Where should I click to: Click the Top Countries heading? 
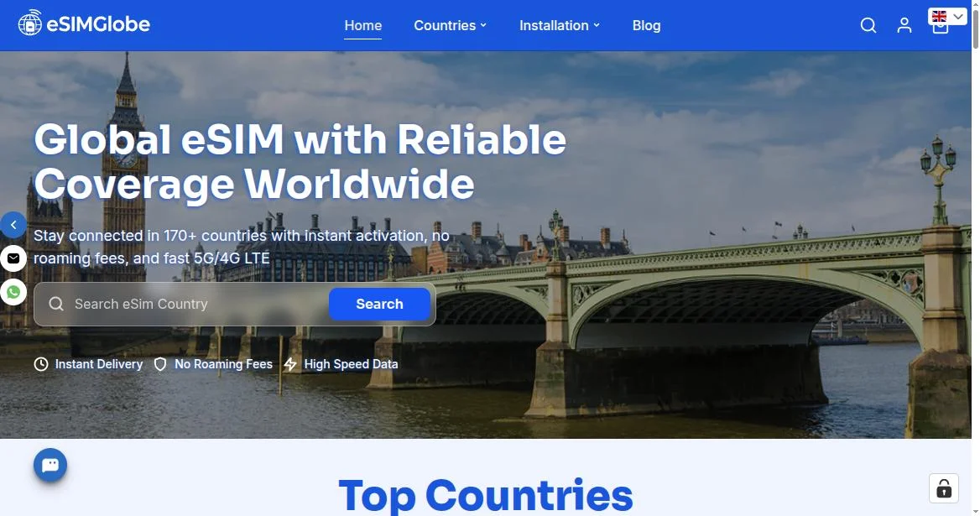[x=486, y=496]
